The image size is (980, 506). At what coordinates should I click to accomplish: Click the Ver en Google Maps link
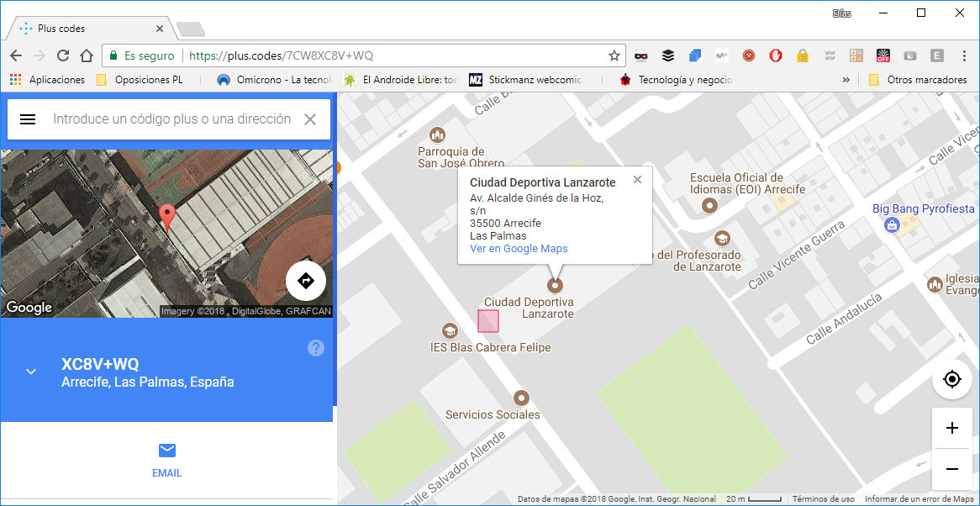tap(519, 248)
